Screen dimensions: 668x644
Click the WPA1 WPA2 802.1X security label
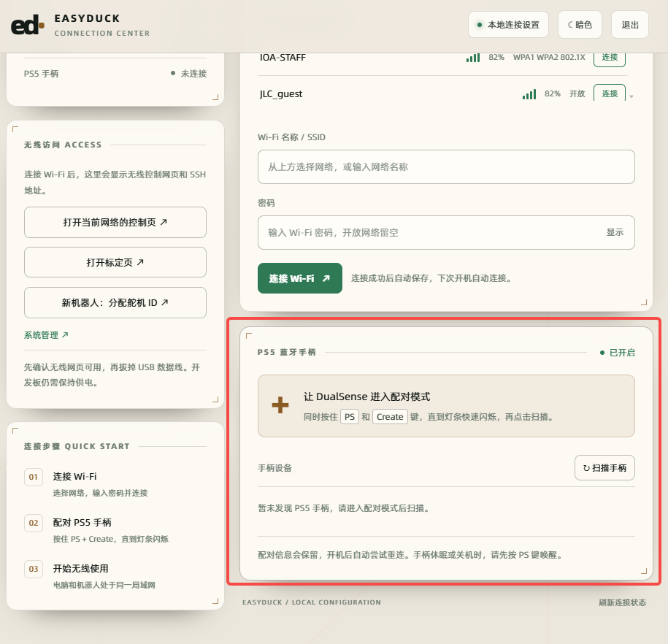coord(549,57)
